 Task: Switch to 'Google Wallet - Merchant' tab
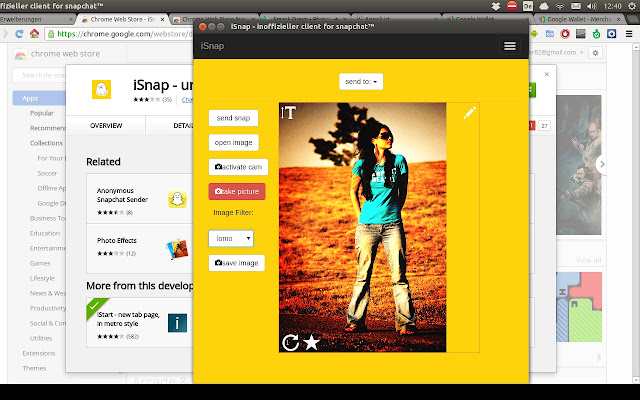point(580,19)
